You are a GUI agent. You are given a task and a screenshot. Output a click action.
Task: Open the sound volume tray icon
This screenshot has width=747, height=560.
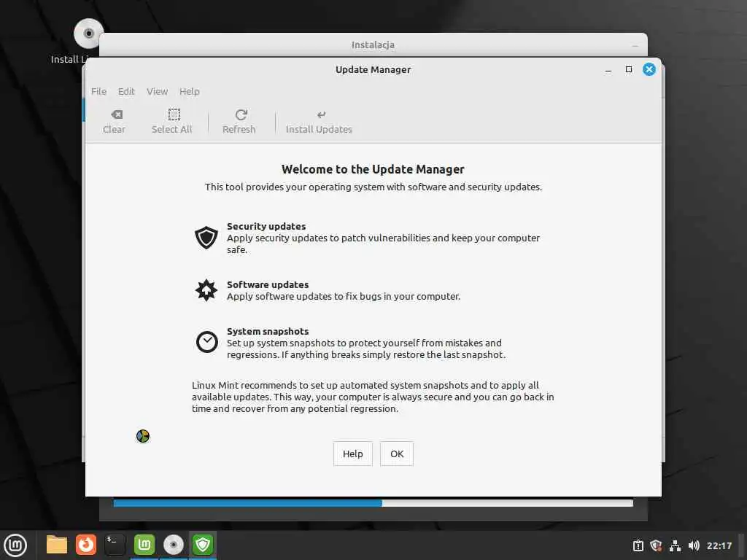point(694,545)
